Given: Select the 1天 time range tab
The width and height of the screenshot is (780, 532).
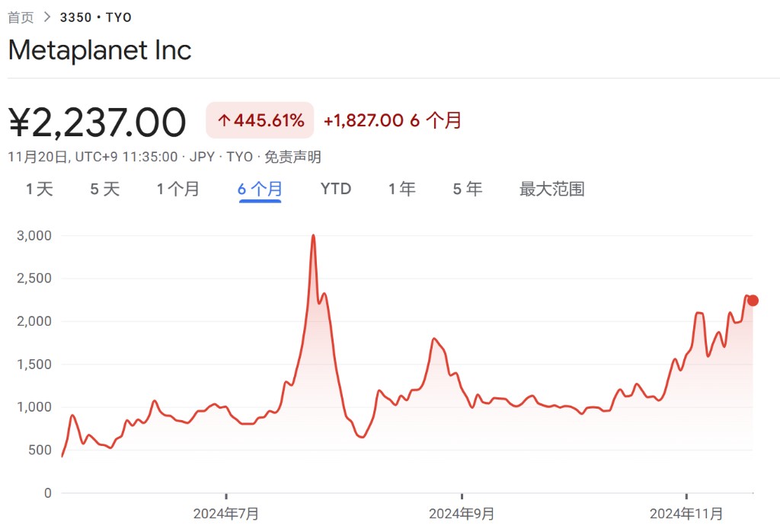Looking at the screenshot, I should pos(40,189).
